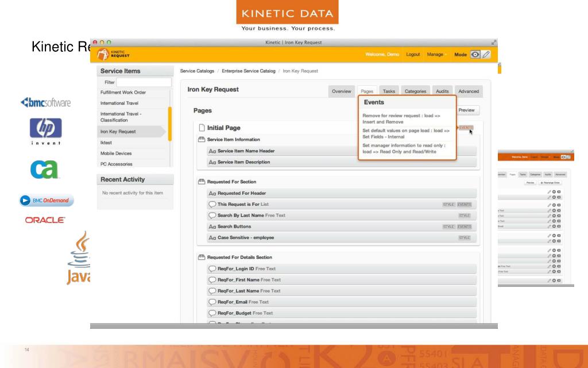Image resolution: width=588 pixels, height=368 pixels.
Task: Go to the Advanced tab
Action: pos(469,91)
